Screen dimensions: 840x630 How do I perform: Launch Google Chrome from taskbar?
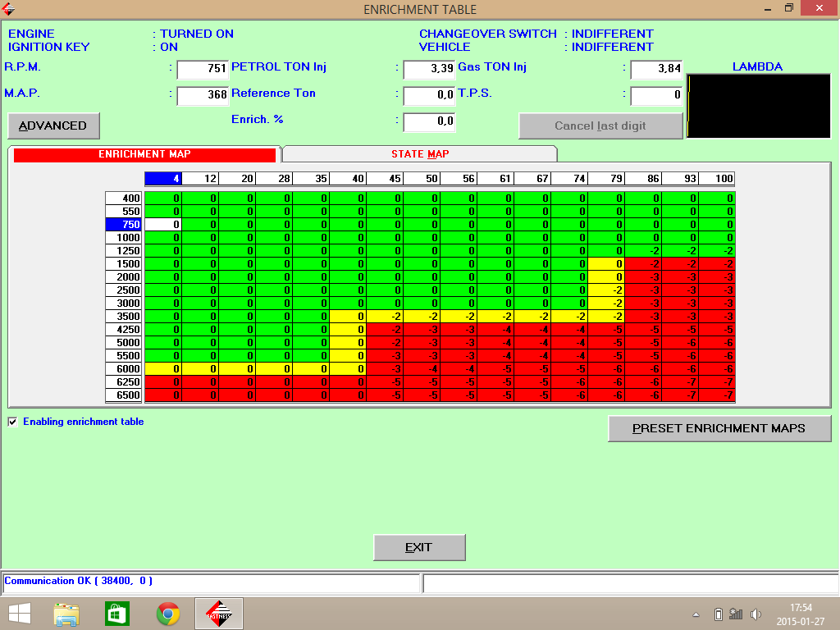168,614
